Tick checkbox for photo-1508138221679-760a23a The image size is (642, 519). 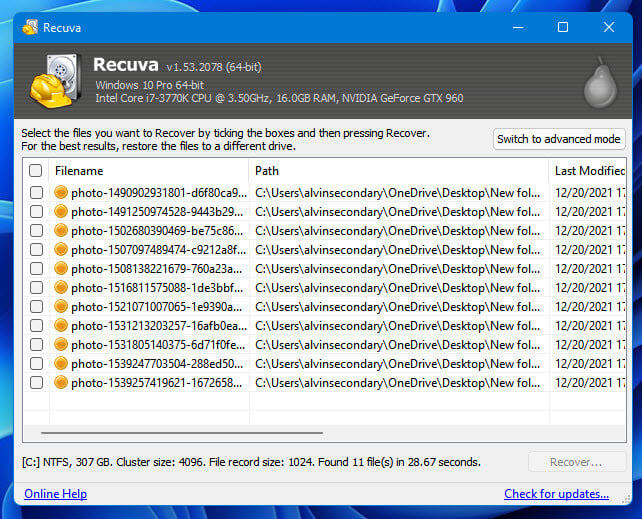click(36, 269)
